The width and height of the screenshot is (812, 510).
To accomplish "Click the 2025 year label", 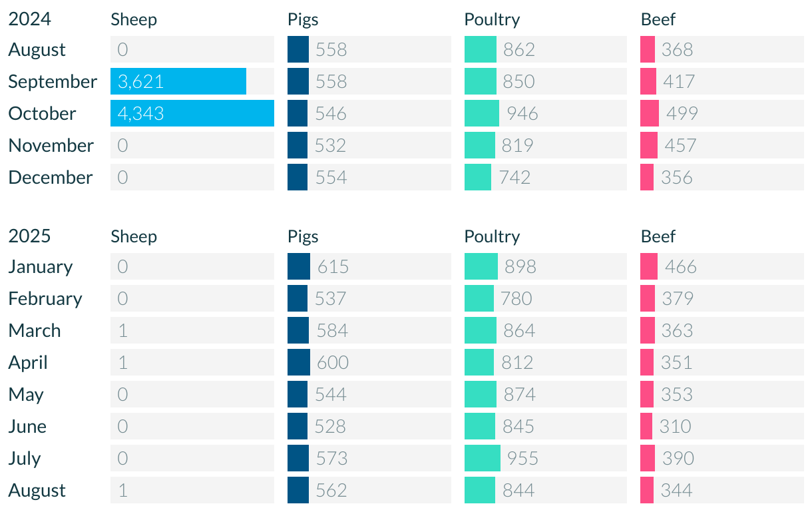I will [x=29, y=236].
